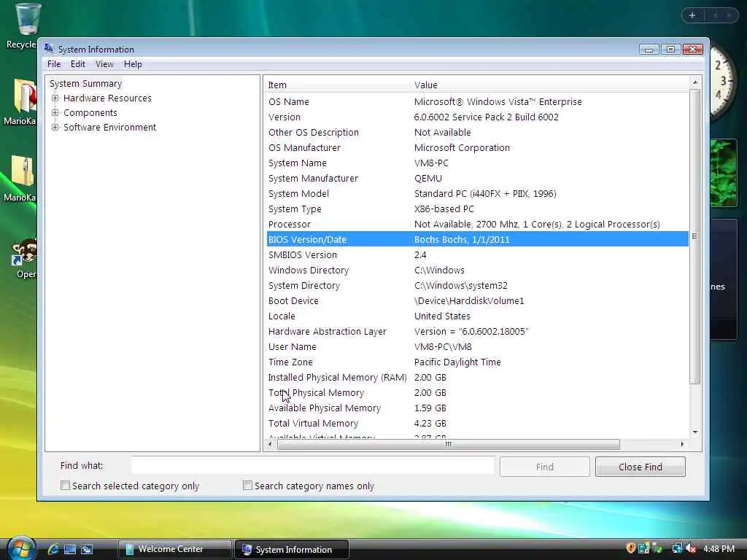This screenshot has width=747, height=560.
Task: Click the System Information window title icon
Action: 49,49
